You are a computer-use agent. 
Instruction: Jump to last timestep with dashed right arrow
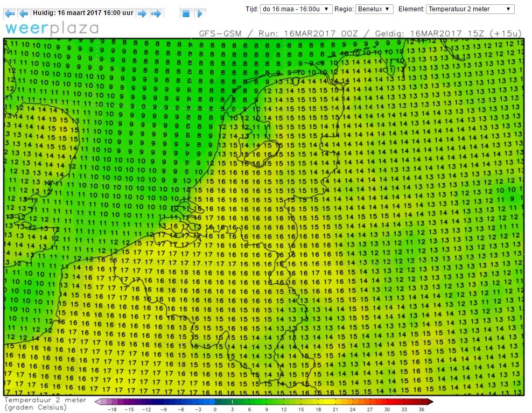[x=156, y=13]
